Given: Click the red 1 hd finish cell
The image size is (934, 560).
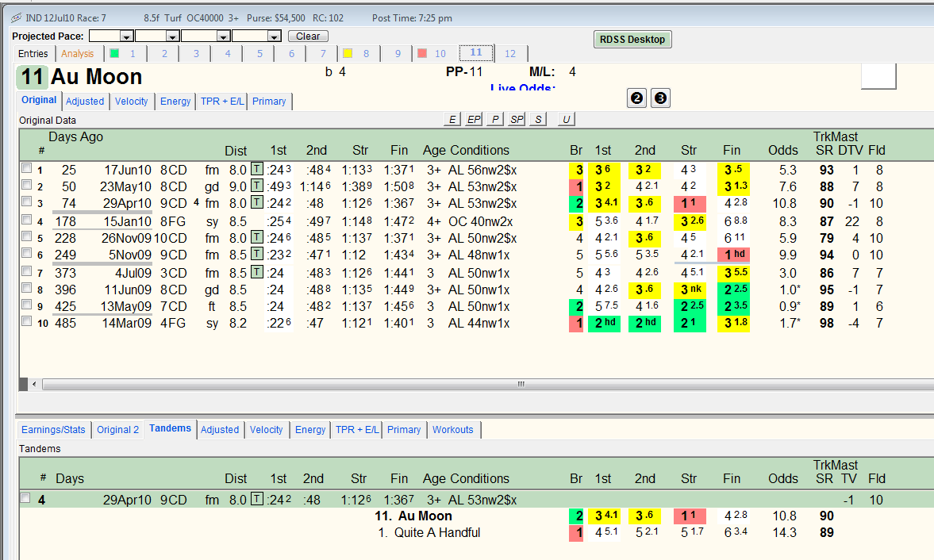Looking at the screenshot, I should tap(734, 254).
